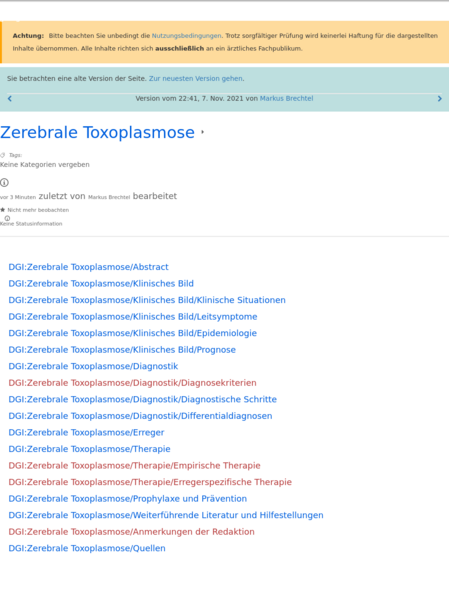This screenshot has width=449, height=599.
Task: Open the Diagnostische Schritte link
Action: pyautogui.click(x=143, y=399)
